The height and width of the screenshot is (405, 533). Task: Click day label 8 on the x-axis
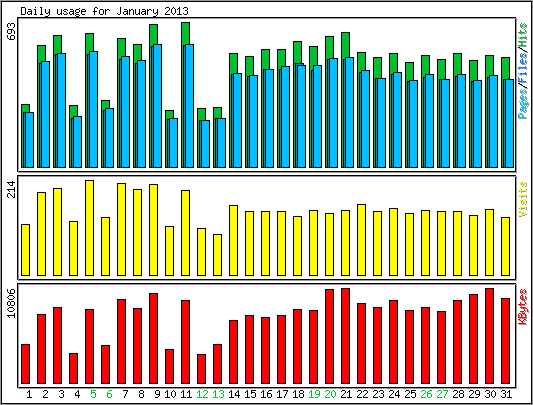(x=141, y=394)
